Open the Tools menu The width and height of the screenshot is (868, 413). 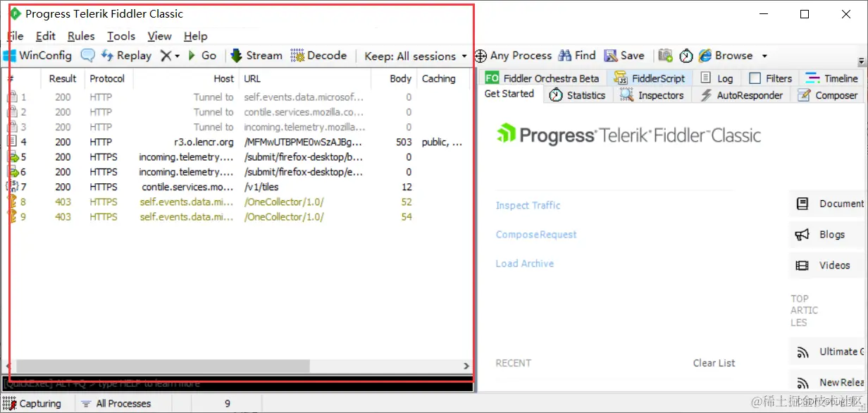(x=121, y=36)
